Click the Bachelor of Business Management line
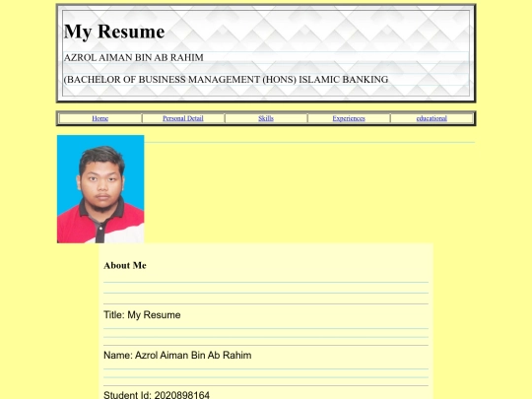The height and width of the screenshot is (399, 532). [226, 80]
